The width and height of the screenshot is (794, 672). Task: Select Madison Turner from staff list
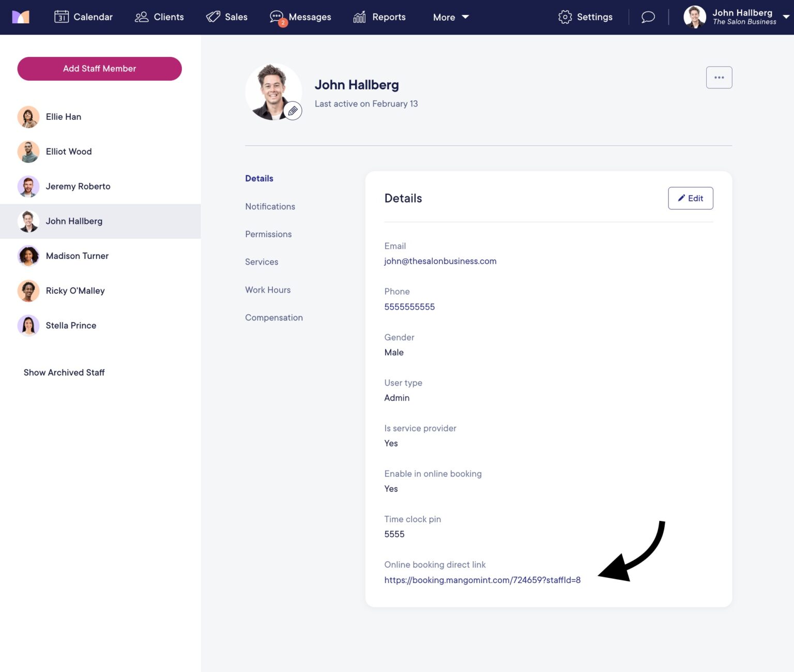[x=77, y=256]
